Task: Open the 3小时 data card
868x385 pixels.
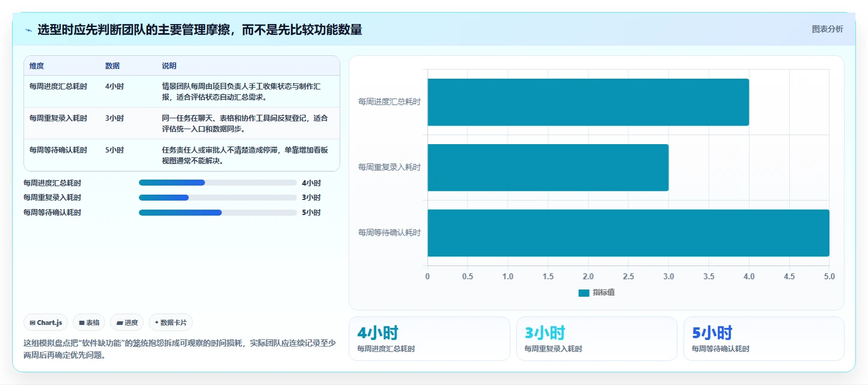Action: click(597, 339)
